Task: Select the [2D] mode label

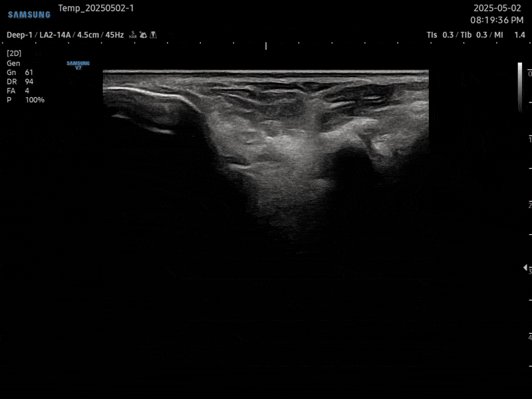Action: point(13,53)
